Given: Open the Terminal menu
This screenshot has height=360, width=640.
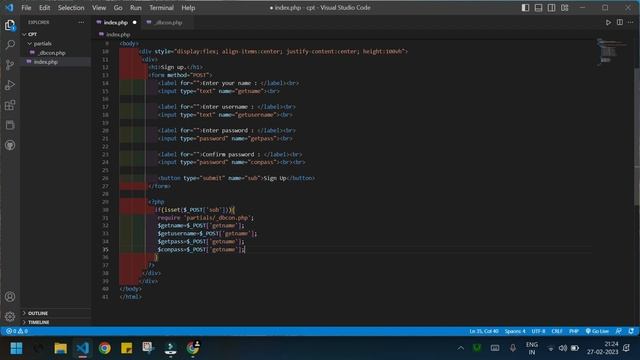Looking at the screenshot, I should coord(161,8).
